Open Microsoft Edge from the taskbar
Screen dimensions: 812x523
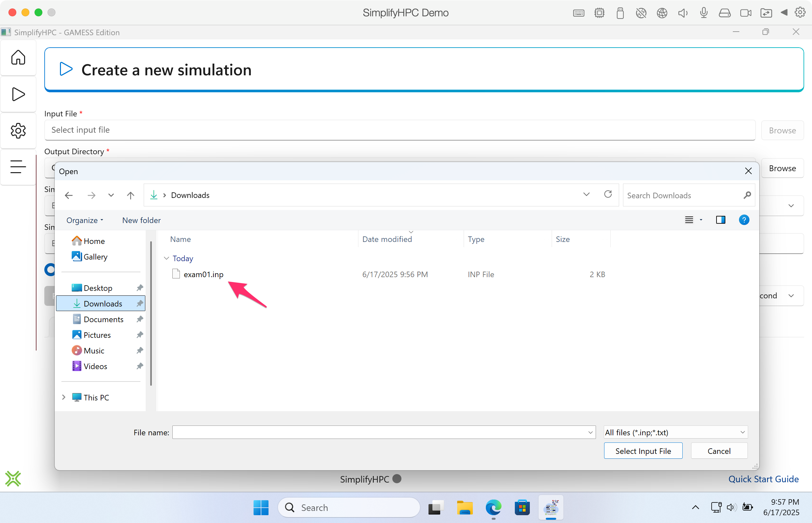(493, 508)
